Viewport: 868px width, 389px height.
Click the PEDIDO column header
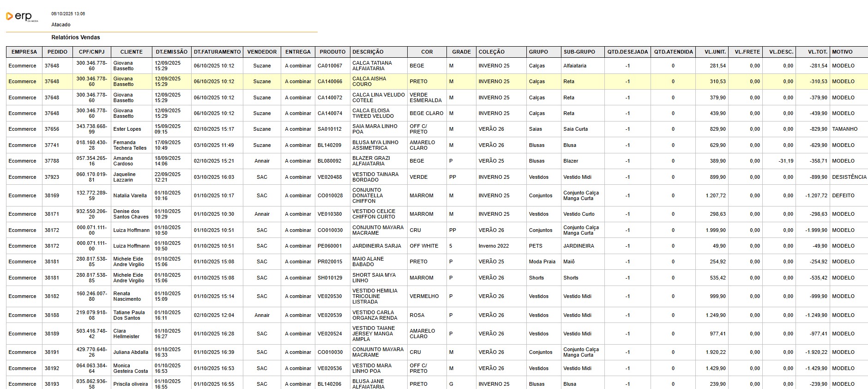click(x=57, y=52)
